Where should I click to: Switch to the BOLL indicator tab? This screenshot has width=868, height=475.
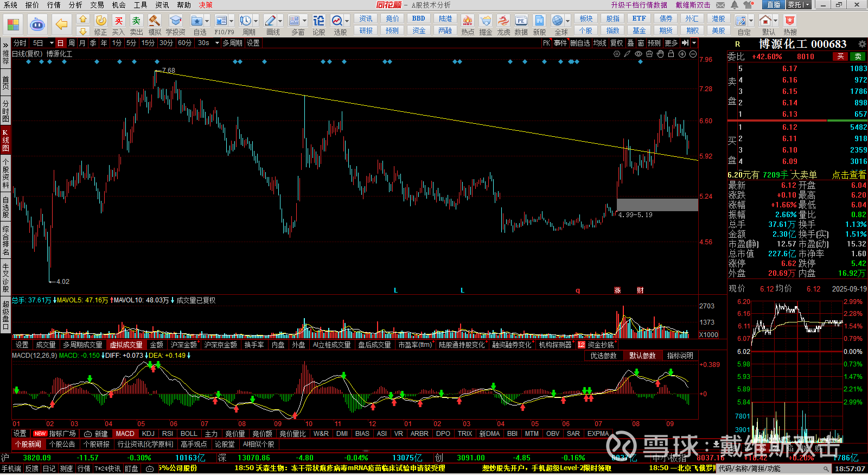click(189, 434)
